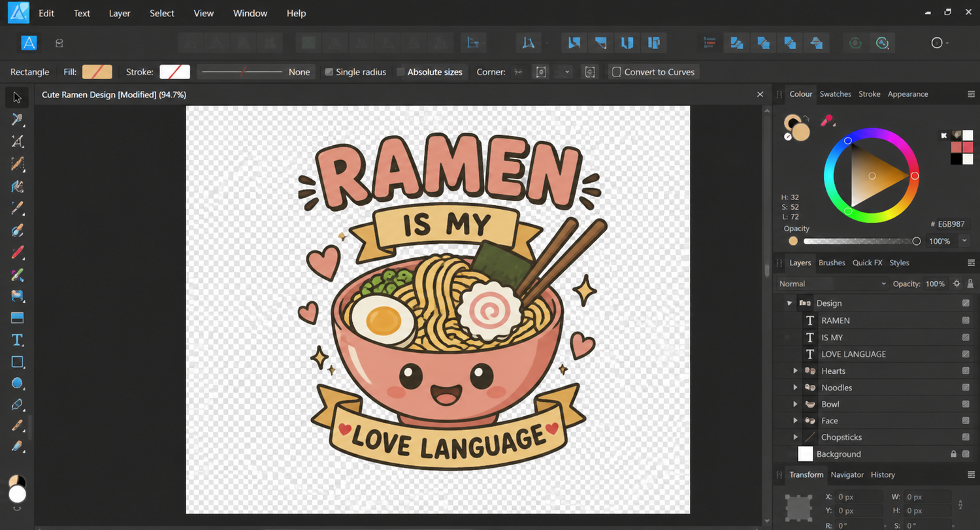Click the layer Opacity 100% field
Screen dimensions: 980x530
(935, 284)
